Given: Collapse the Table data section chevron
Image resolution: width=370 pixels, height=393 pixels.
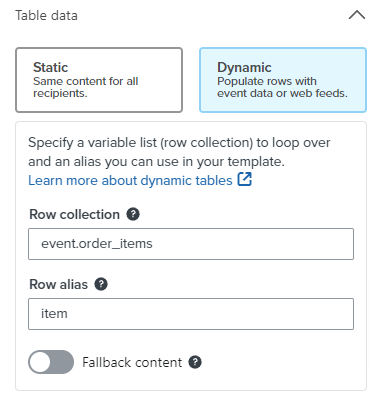Looking at the screenshot, I should coord(357,15).
